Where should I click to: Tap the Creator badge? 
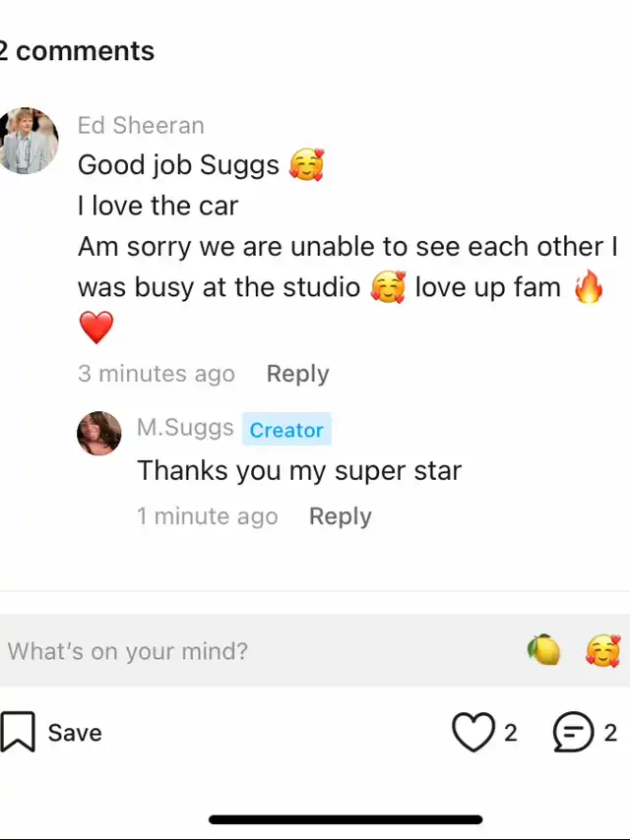point(286,430)
